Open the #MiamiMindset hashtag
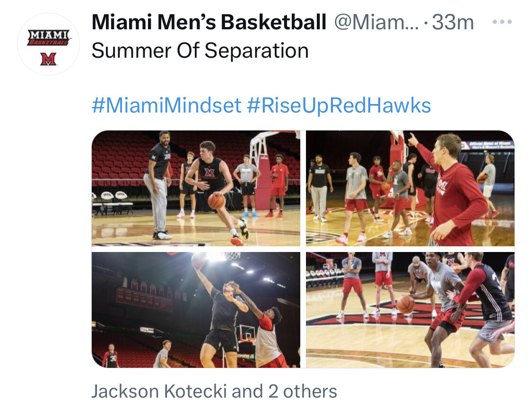532x417 pixels. tap(166, 105)
